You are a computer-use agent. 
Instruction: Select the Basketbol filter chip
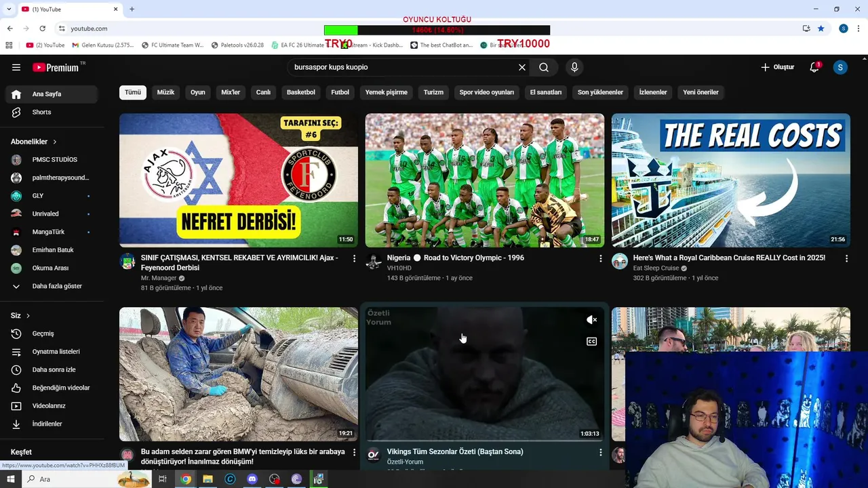point(301,92)
